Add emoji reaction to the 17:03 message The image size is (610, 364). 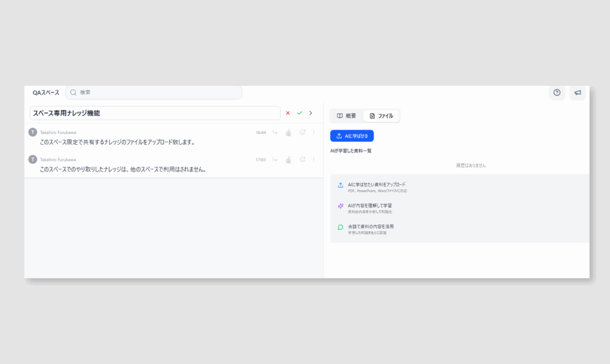tap(303, 160)
